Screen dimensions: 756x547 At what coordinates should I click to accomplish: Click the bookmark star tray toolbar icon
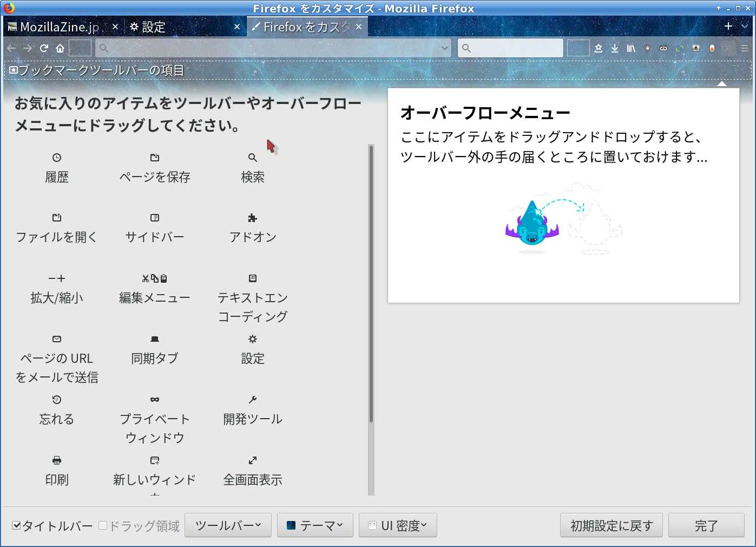599,48
